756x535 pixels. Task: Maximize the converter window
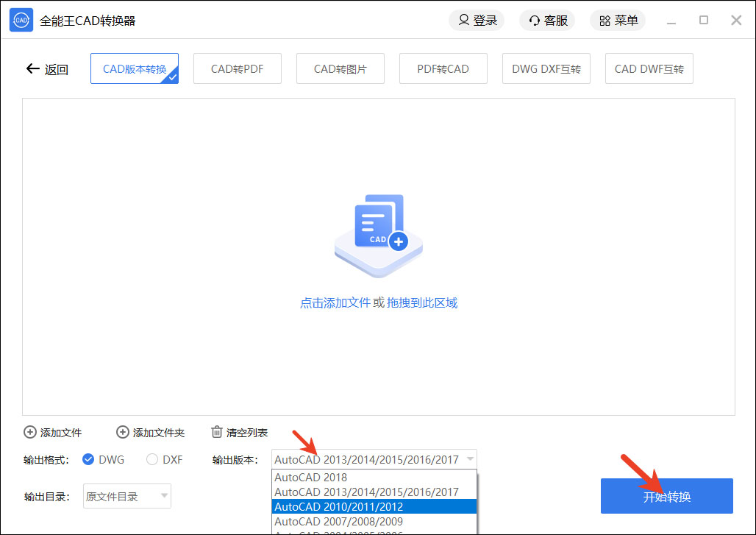[704, 20]
